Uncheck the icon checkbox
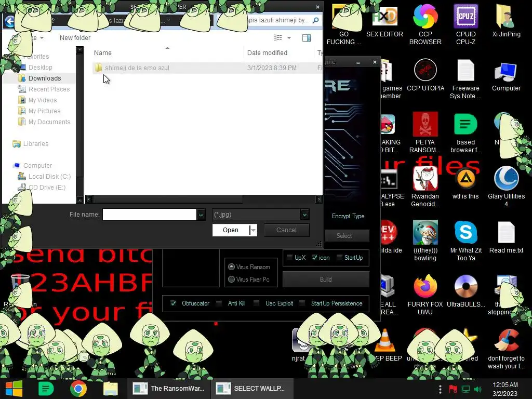532x399 pixels. pos(314,258)
